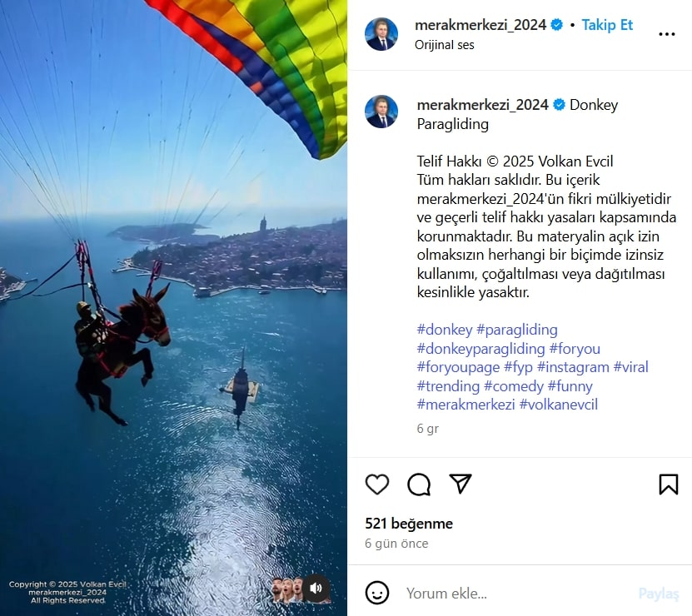Share post via paper plane icon

point(461,484)
